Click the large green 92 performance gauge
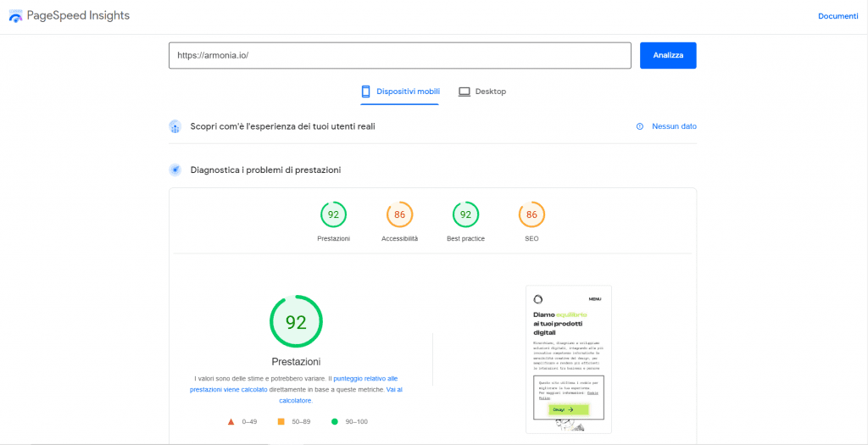The height and width of the screenshot is (445, 868). pos(296,321)
